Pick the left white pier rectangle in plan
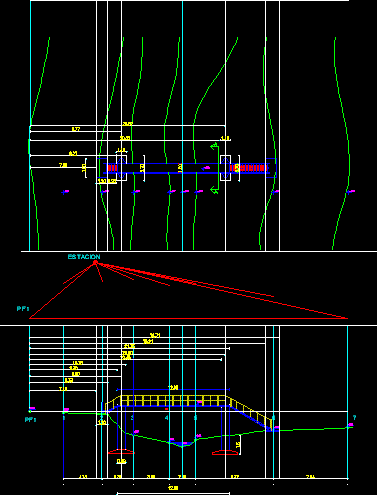Viewport: 377px width, 495px height. coord(121,168)
